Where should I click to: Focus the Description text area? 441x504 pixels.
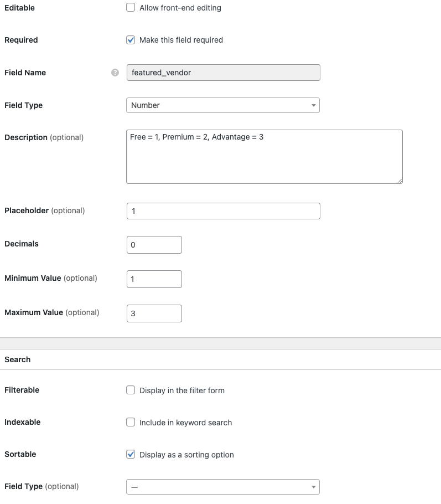[x=264, y=157]
